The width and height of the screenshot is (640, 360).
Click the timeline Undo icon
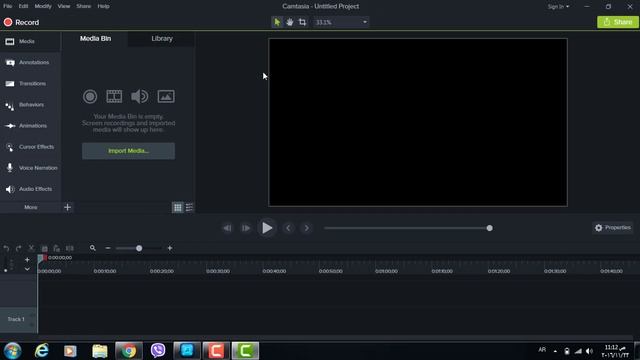(6, 248)
